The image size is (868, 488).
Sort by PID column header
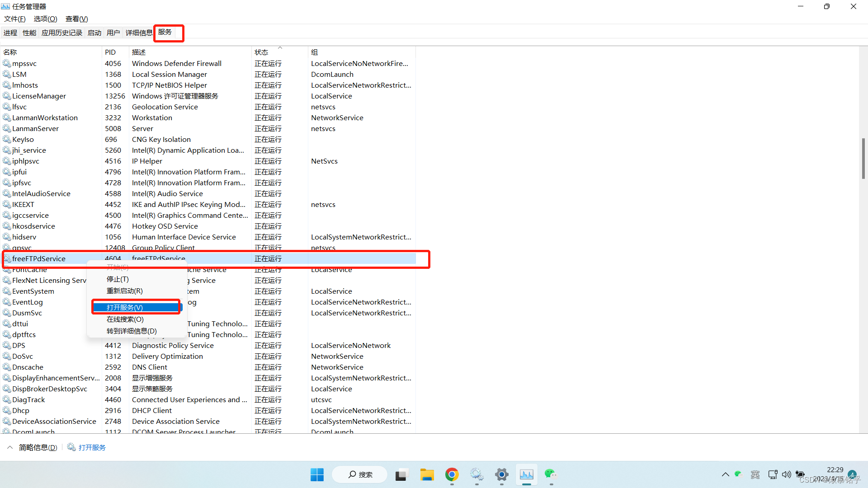(110, 52)
